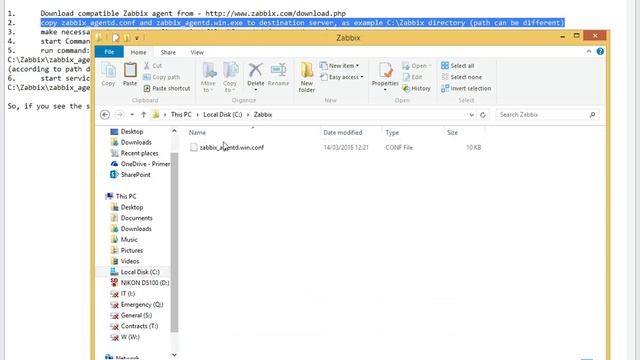
Task: Click the Edit button in ribbon
Action: (x=412, y=77)
